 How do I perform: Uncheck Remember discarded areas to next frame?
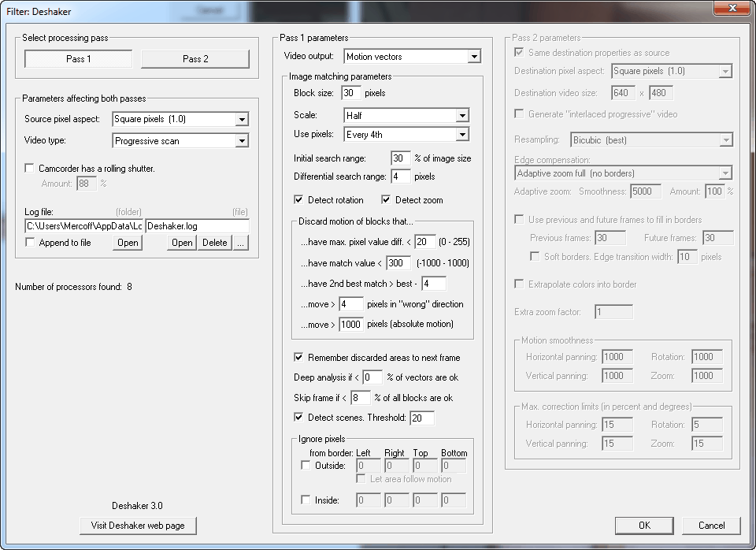coord(298,358)
